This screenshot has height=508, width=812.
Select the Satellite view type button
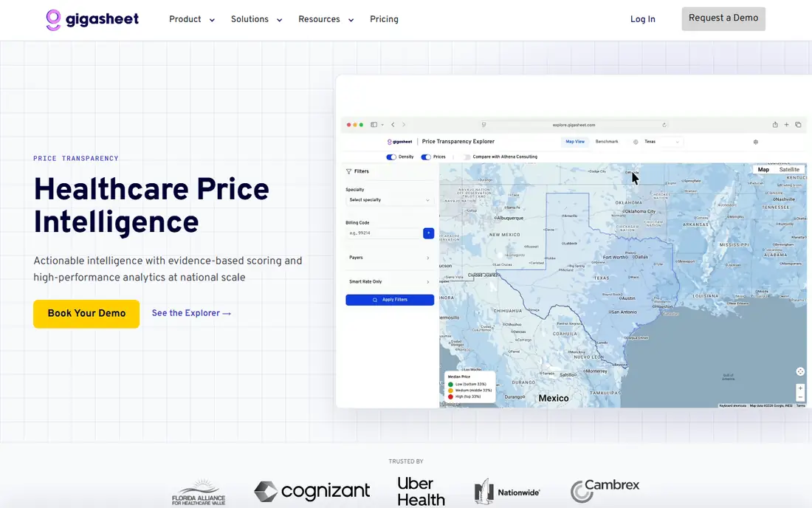click(789, 169)
